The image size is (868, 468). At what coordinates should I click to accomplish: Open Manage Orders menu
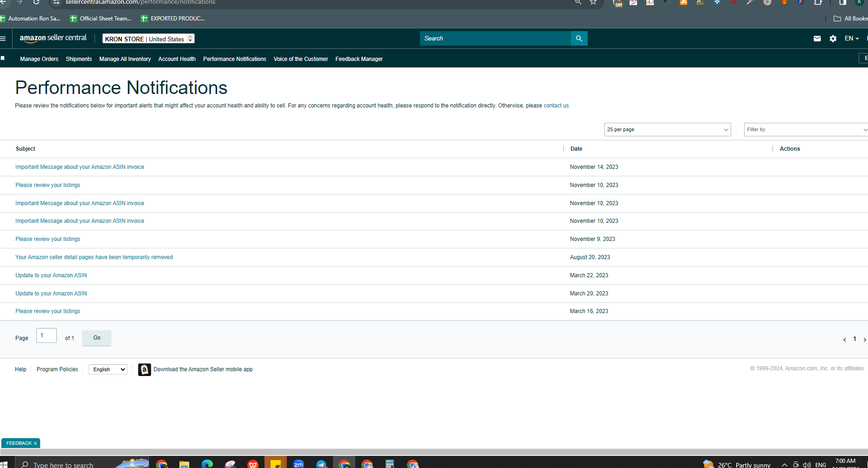(39, 59)
